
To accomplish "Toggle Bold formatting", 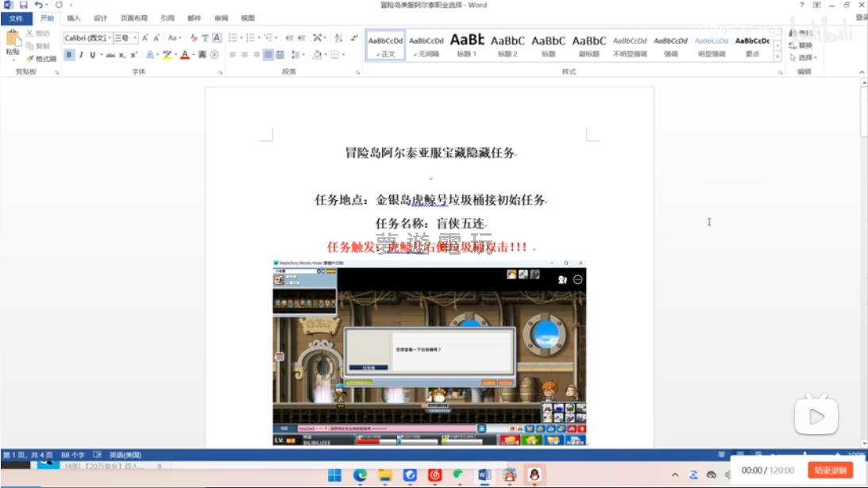I will click(x=69, y=55).
